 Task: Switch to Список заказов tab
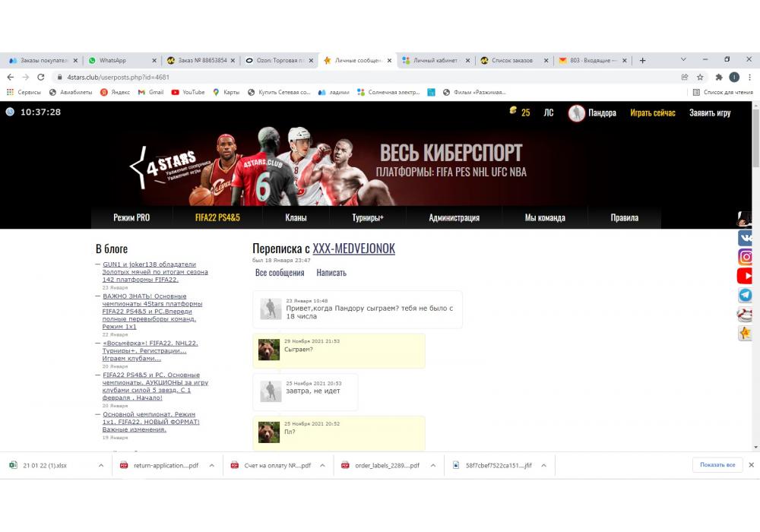click(x=514, y=61)
